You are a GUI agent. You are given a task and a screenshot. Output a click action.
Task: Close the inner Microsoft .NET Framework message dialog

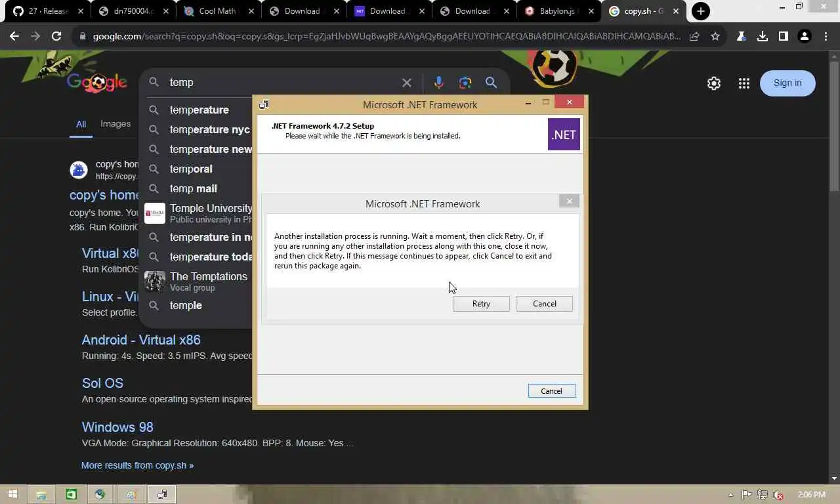pyautogui.click(x=569, y=201)
